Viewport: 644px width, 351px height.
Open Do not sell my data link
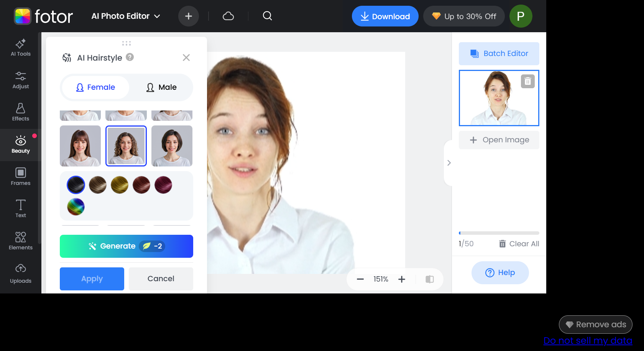pyautogui.click(x=588, y=341)
